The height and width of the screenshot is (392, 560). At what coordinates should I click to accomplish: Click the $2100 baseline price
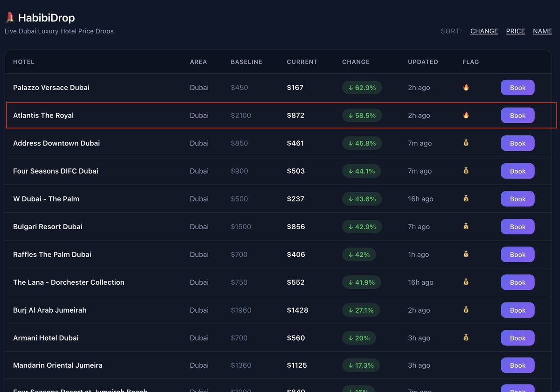pyautogui.click(x=241, y=115)
